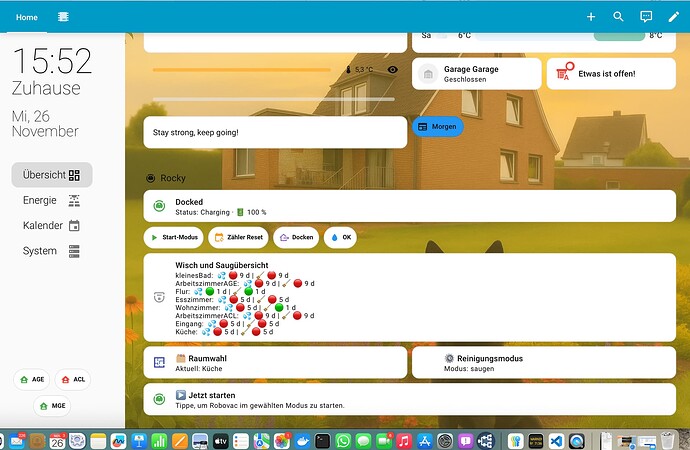Open the second dashboard view tab icon
Image resolution: width=690 pixels, height=450 pixels.
64,17
